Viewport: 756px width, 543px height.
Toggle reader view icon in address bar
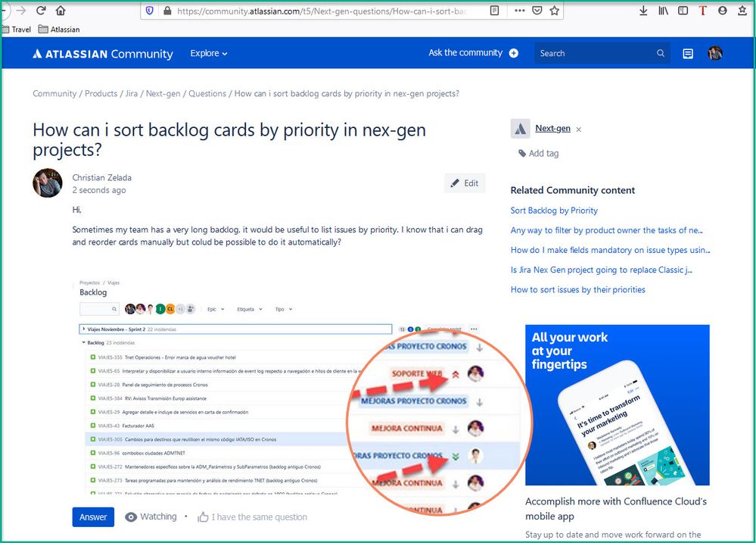coord(494,11)
